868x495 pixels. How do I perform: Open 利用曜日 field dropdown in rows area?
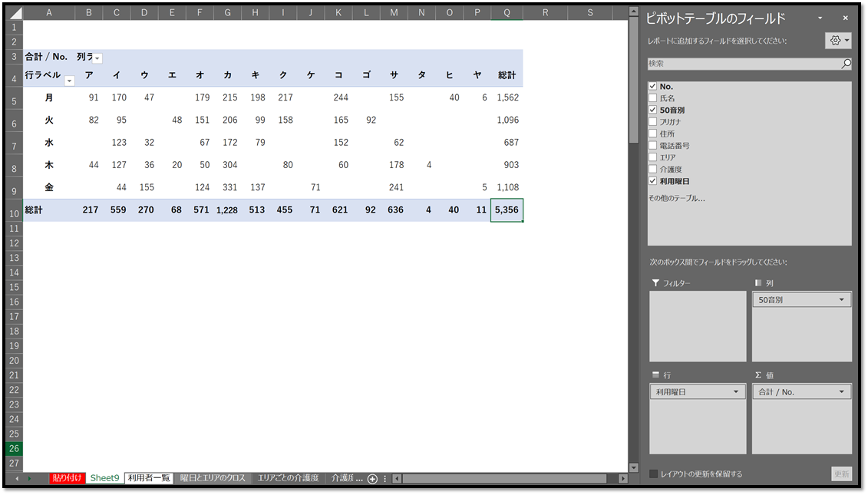pyautogui.click(x=736, y=391)
